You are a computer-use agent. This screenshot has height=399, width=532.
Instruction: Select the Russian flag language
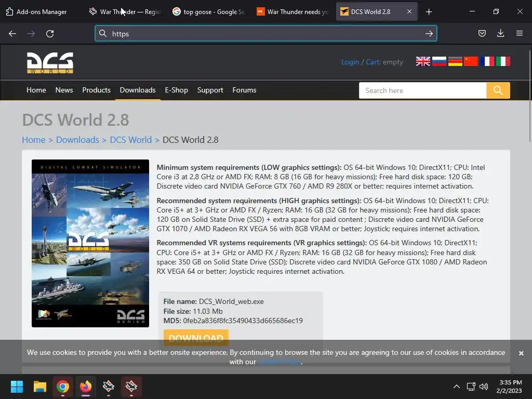pos(439,61)
